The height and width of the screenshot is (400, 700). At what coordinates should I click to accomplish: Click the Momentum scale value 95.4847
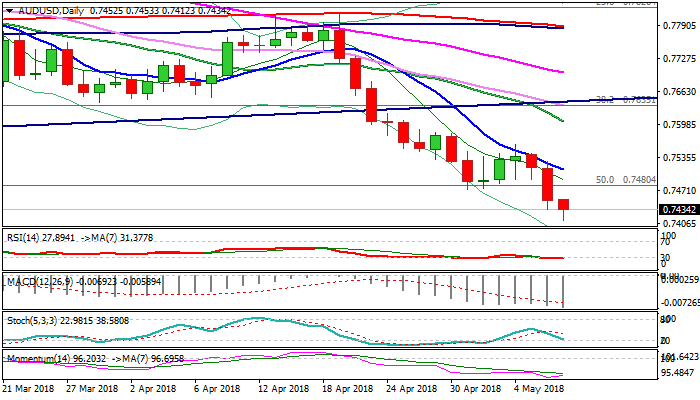point(679,373)
